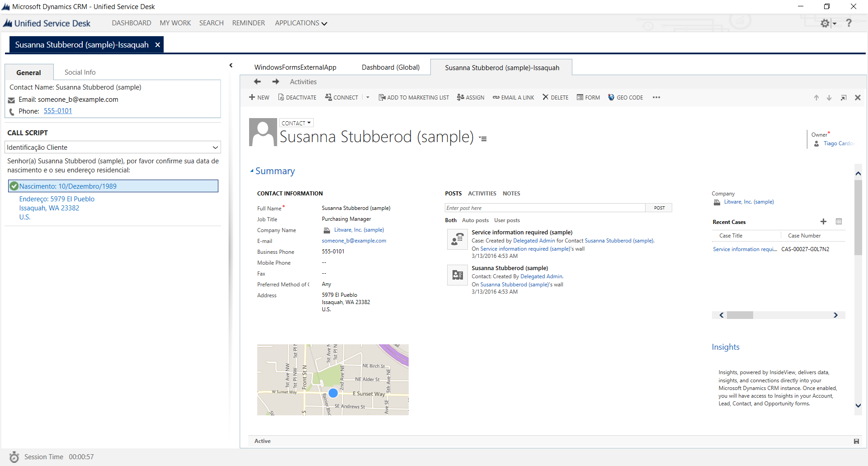
Task: Open the more commands ellipsis menu
Action: click(x=656, y=97)
